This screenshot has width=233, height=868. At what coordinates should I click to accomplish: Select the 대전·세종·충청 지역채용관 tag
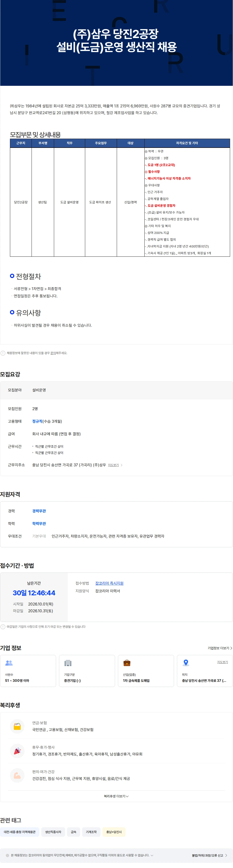[20, 832]
